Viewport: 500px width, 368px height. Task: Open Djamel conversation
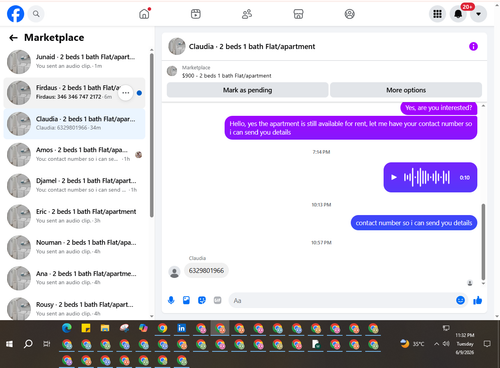pyautogui.click(x=74, y=185)
